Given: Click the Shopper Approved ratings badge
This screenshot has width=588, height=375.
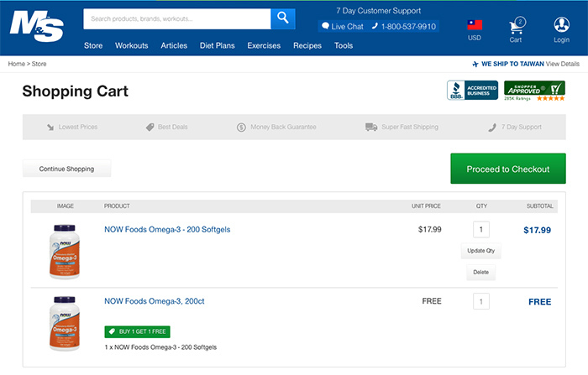Looking at the screenshot, I should (x=534, y=91).
